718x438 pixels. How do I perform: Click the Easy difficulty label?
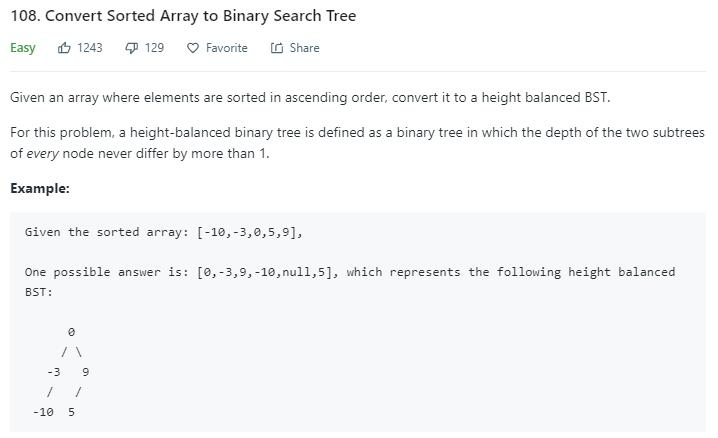[x=23, y=48]
